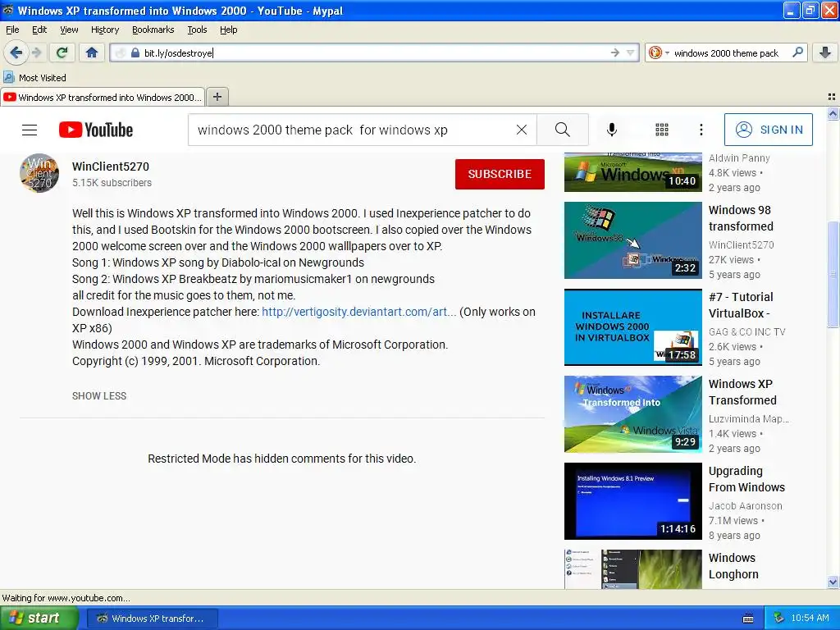Viewport: 840px width, 630px height.
Task: Clear the YouTube search query with X
Action: 521,130
